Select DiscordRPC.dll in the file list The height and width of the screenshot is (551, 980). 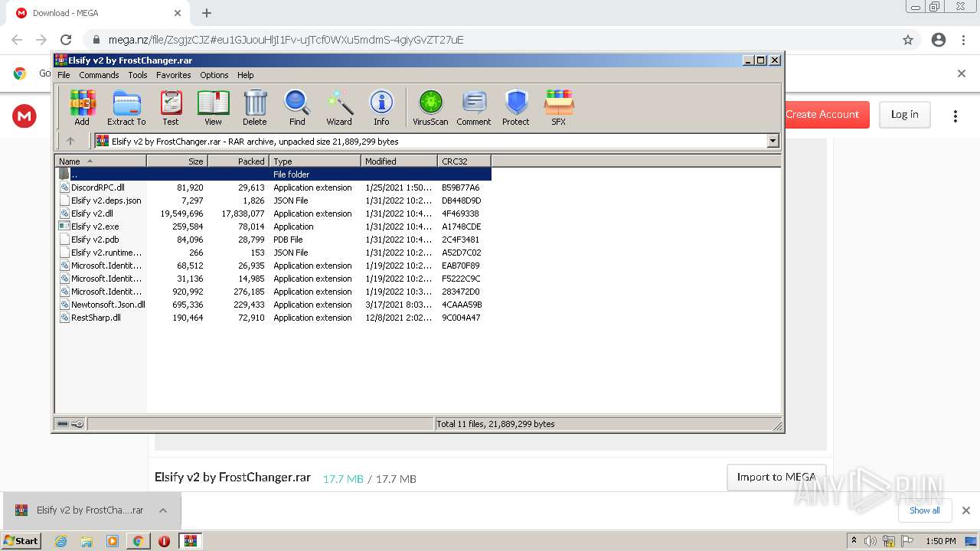pos(273,187)
